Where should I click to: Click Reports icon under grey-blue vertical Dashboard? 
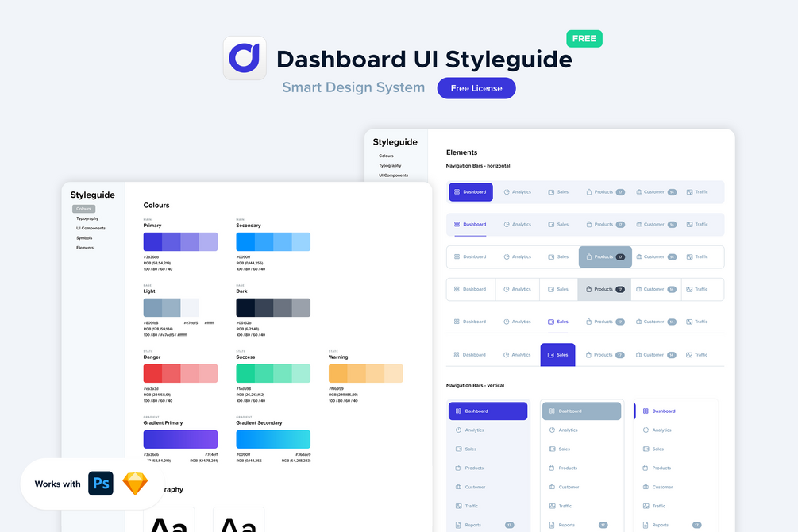(552, 525)
